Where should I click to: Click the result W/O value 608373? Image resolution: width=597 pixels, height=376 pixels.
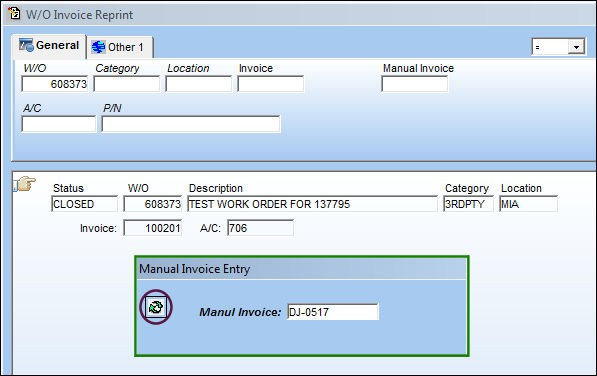(x=153, y=204)
